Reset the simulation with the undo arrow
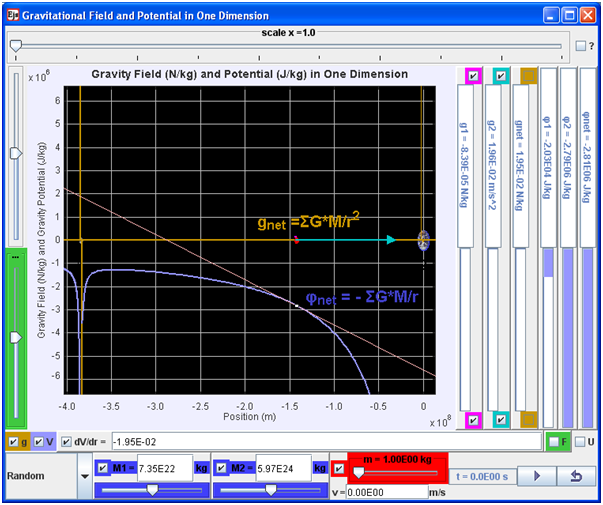The width and height of the screenshot is (603, 505). point(576,476)
